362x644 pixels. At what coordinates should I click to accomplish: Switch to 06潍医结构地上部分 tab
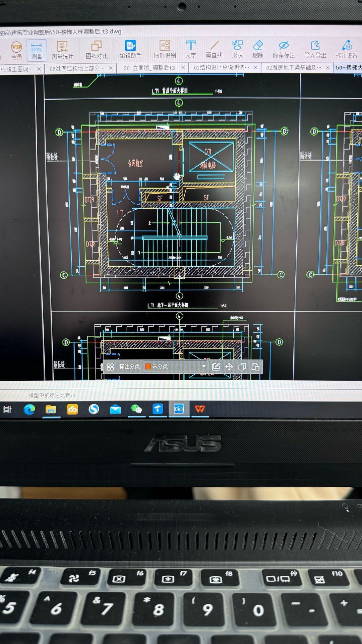tap(77, 68)
